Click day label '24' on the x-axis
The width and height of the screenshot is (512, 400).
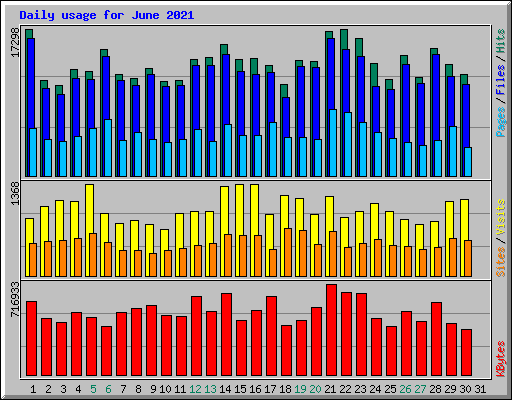(375, 389)
